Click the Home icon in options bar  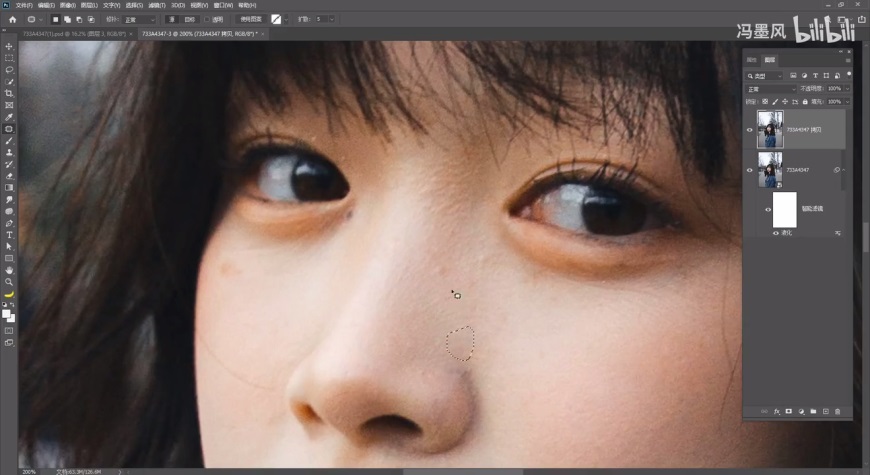[12, 19]
